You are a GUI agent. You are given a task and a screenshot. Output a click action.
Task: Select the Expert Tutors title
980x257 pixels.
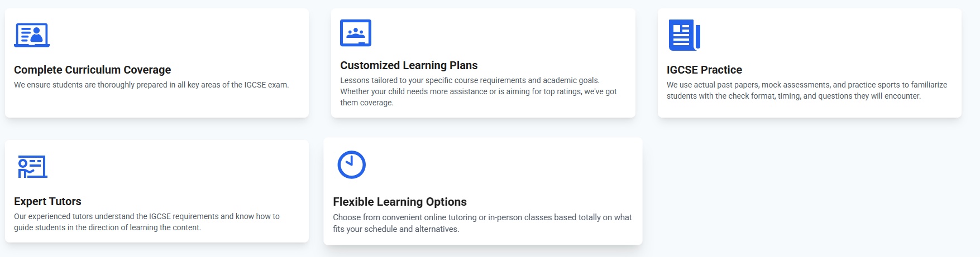click(x=47, y=201)
